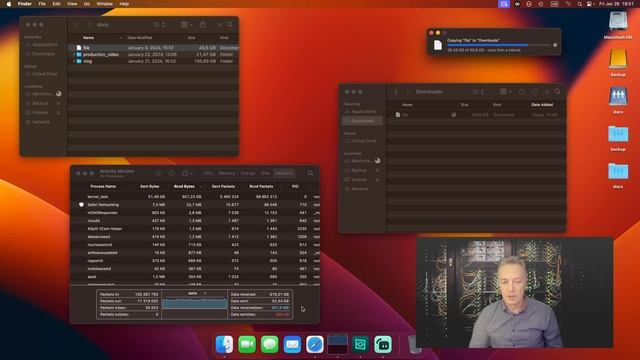Select mDNSResponder process row
Screen dimensions: 640x360
point(195,213)
